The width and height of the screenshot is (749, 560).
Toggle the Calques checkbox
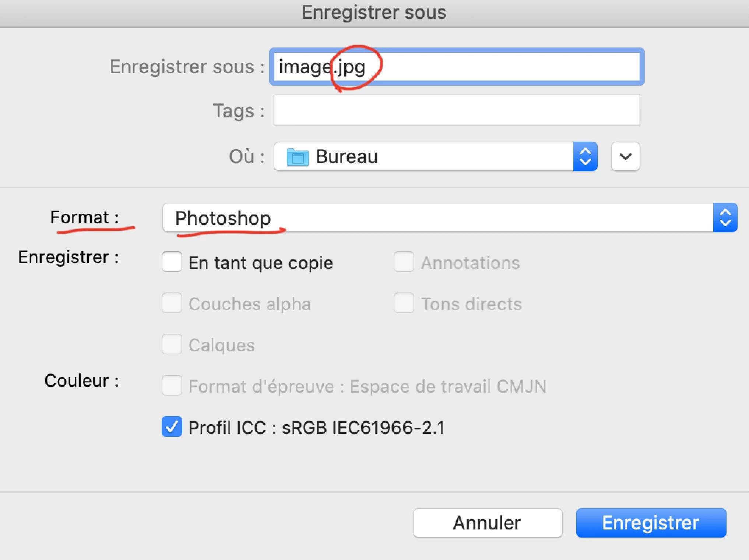tap(172, 344)
